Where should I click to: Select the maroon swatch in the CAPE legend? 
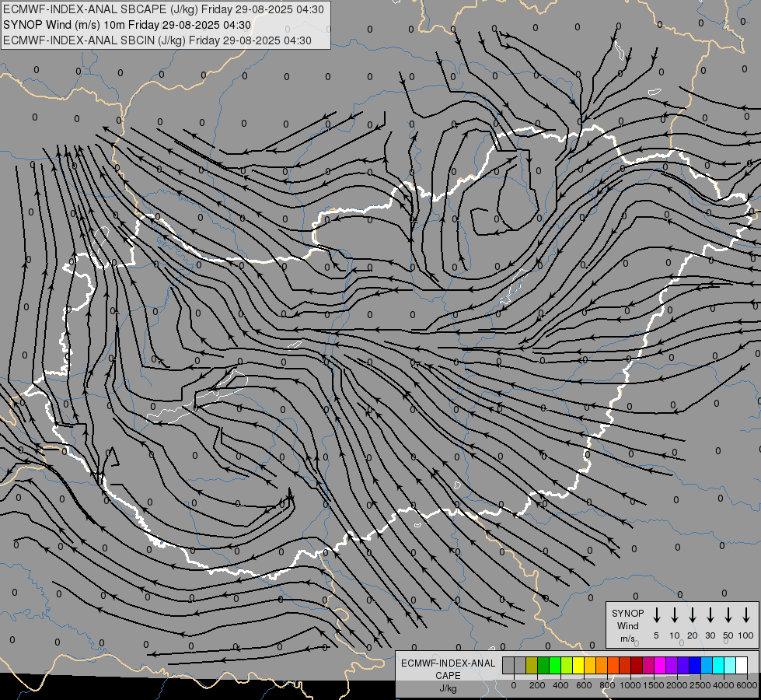(x=637, y=666)
